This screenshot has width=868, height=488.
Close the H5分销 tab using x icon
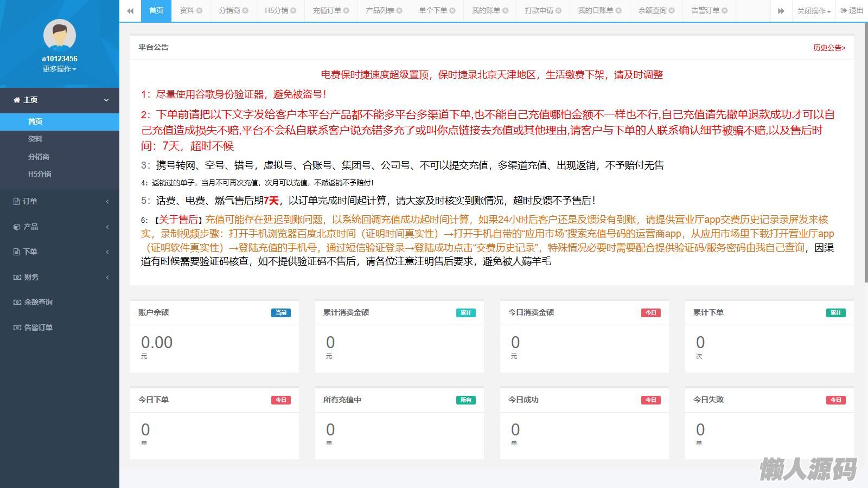coord(293,10)
